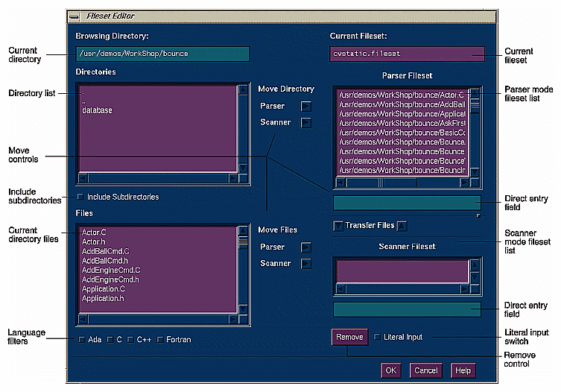Click the Scanner Fileset direct entry field

[408, 310]
